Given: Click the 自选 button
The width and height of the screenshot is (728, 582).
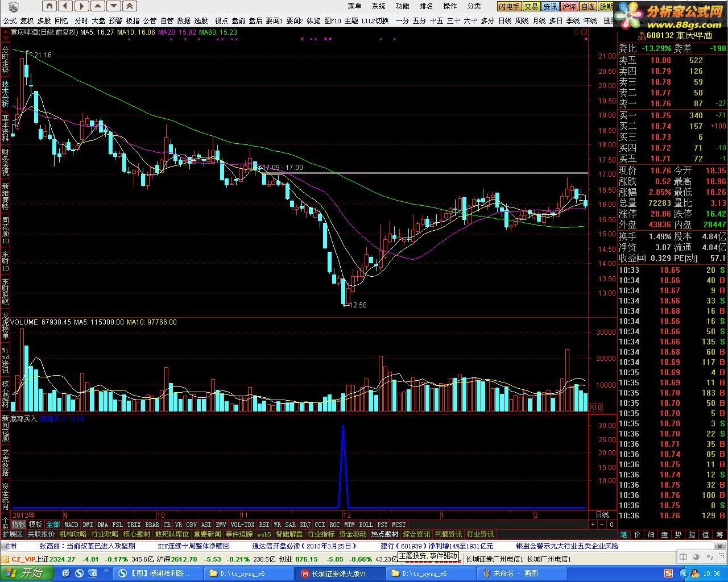Looking at the screenshot, I should pos(588,7).
